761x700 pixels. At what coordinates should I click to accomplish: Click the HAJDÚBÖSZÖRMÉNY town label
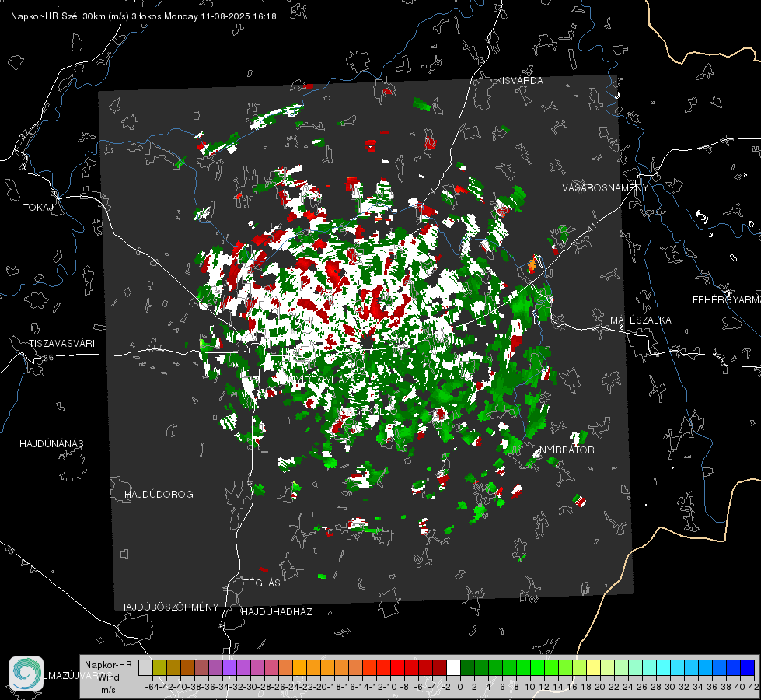pyautogui.click(x=169, y=607)
